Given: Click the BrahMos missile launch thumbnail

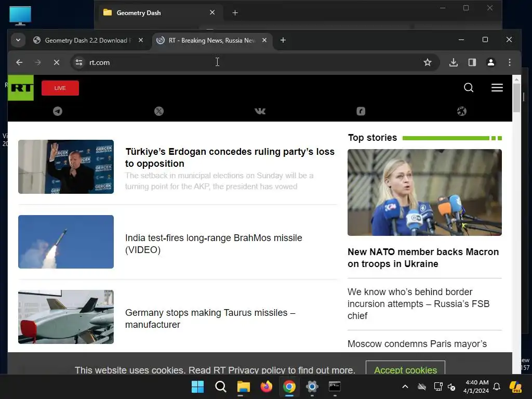Looking at the screenshot, I should coord(66,242).
